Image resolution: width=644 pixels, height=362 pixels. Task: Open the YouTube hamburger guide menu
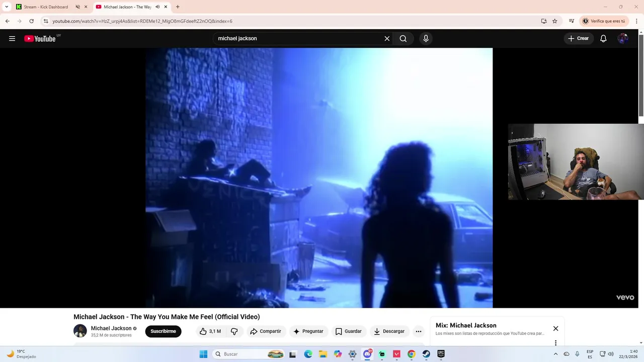click(x=12, y=39)
